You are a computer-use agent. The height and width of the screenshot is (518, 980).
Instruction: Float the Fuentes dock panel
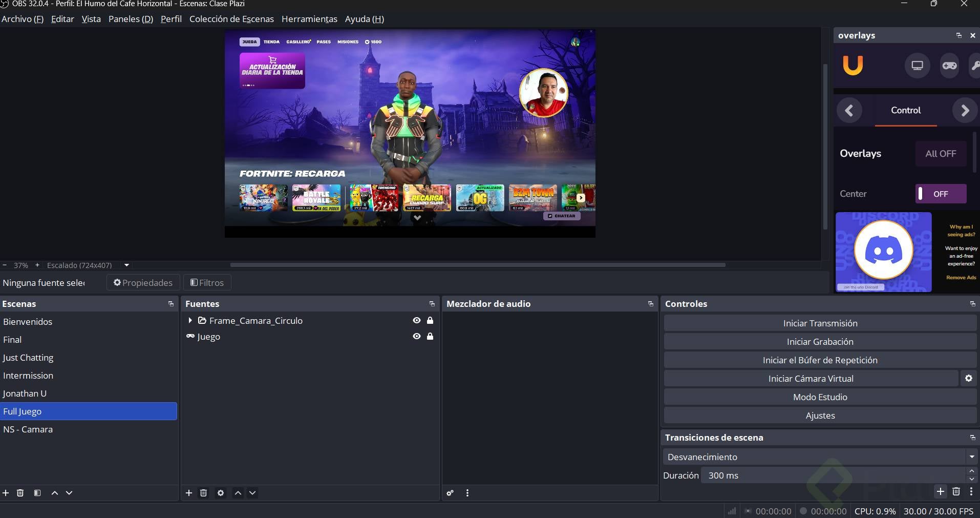pyautogui.click(x=432, y=304)
